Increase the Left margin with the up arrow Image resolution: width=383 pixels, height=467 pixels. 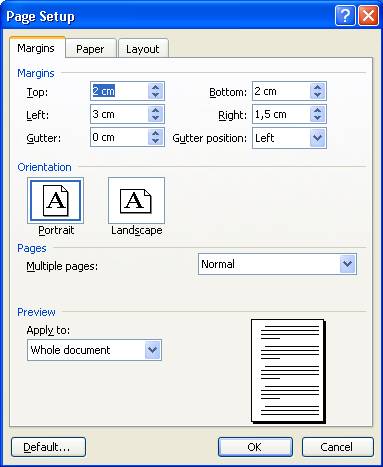point(155,110)
